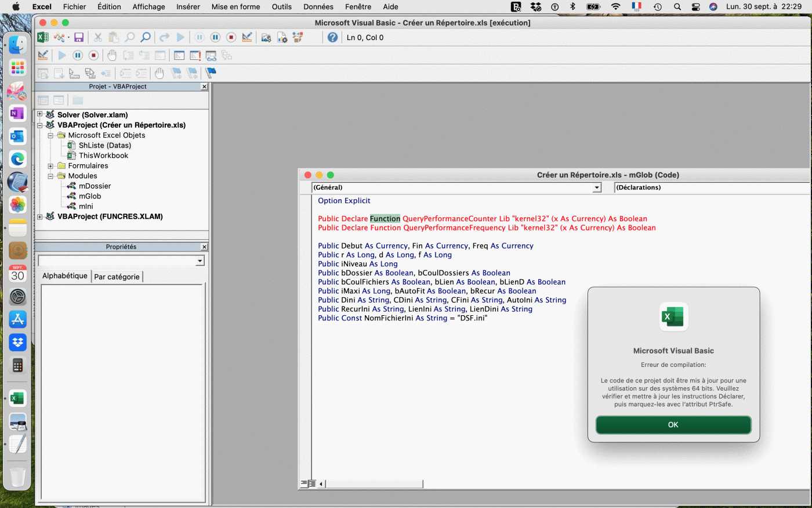Click the Find magnifier icon in toolbar

pyautogui.click(x=146, y=37)
